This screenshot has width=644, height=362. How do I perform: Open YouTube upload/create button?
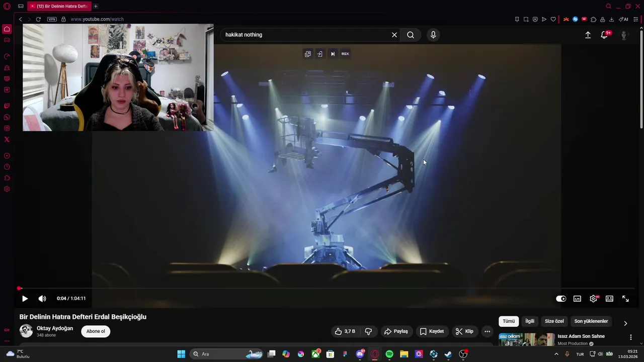click(x=588, y=35)
